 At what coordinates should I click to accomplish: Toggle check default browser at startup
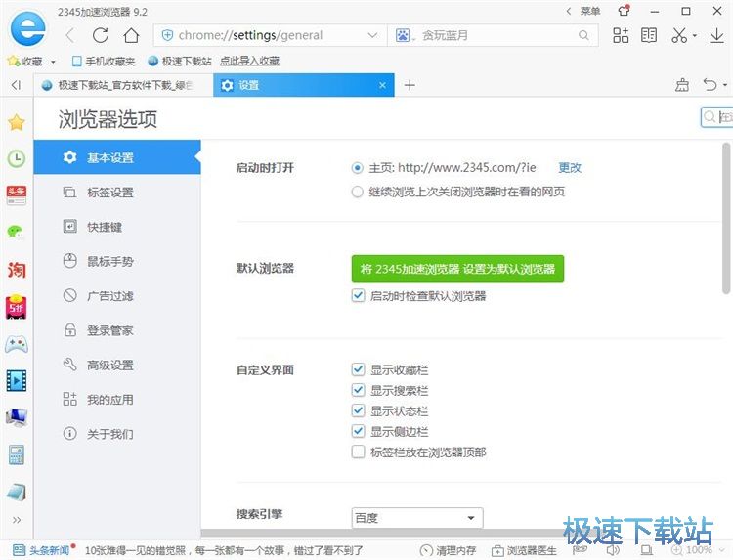pyautogui.click(x=358, y=295)
